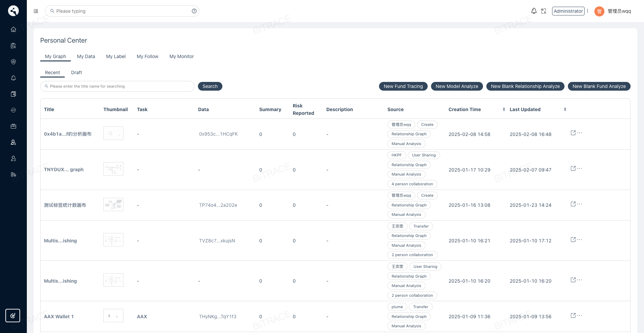Switch to the My Monitor tab
This screenshot has height=333, width=644.
point(181,56)
